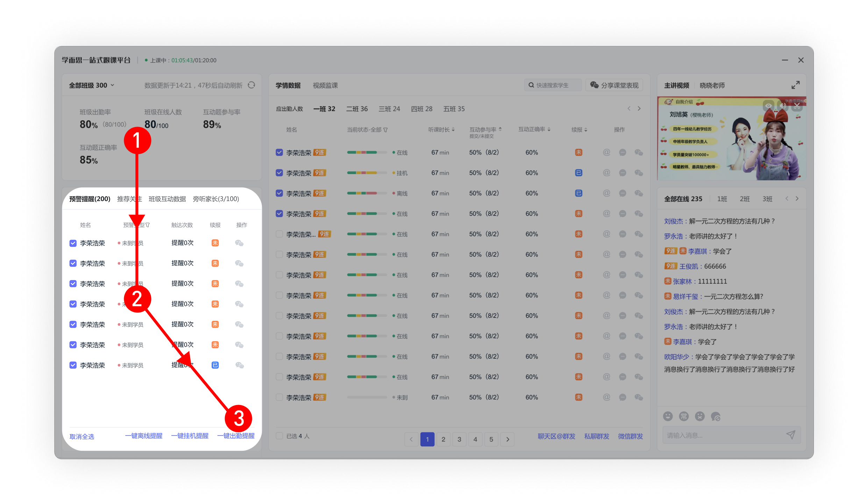Uncheck the 预警提醒 row with blue 已 badge

point(73,365)
